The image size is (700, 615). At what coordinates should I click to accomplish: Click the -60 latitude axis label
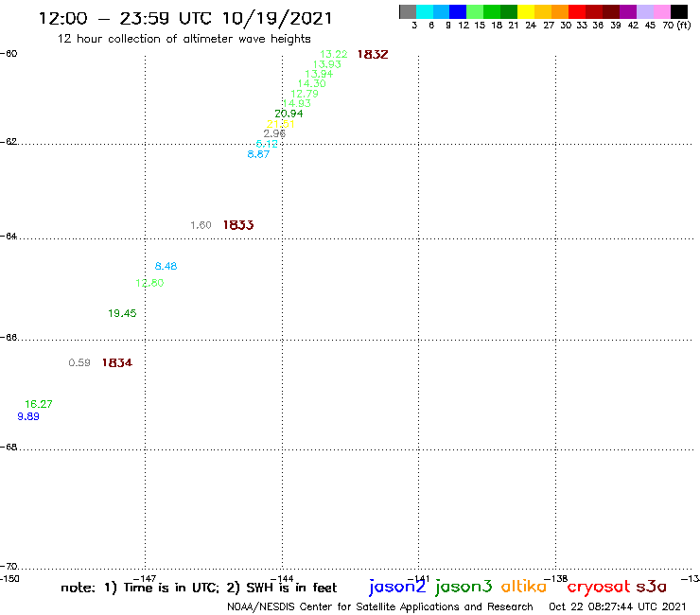pos(9,54)
